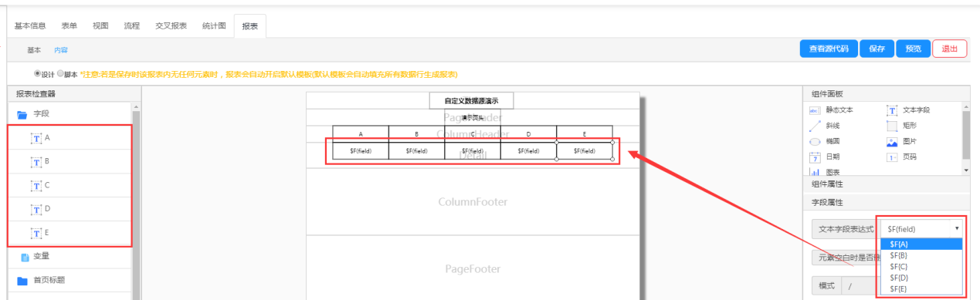This screenshot has width=980, height=300.
Task: Open the 基本 sub-tab
Action: 34,49
